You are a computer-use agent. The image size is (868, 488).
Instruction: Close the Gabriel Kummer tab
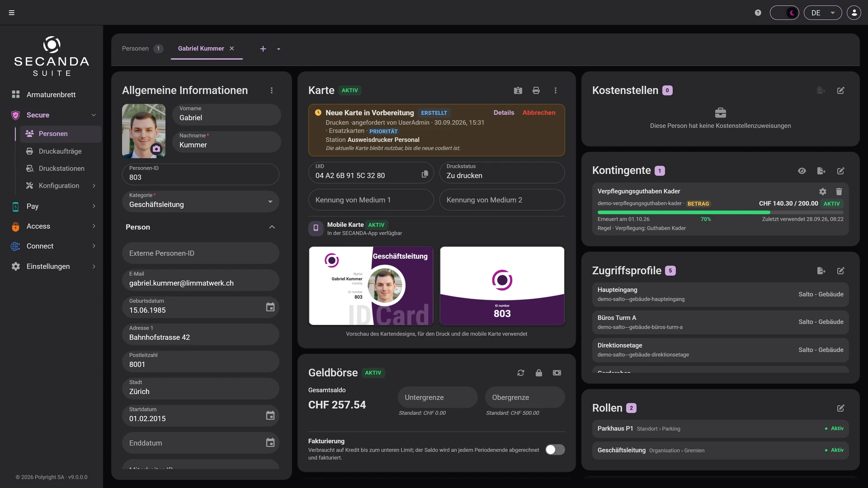pos(232,48)
